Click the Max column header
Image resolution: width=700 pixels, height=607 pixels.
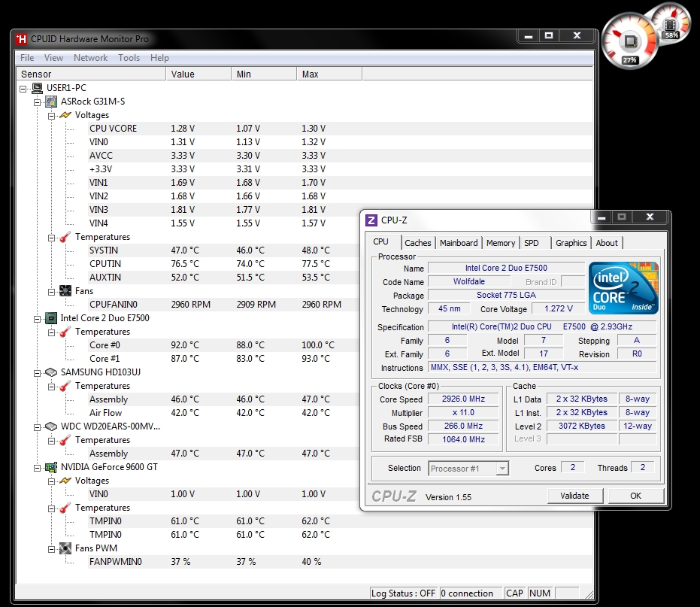tap(329, 74)
